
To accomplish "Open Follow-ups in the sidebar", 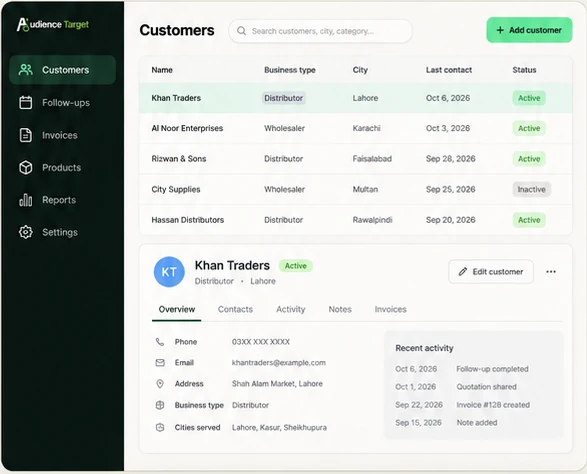I will click(x=63, y=103).
